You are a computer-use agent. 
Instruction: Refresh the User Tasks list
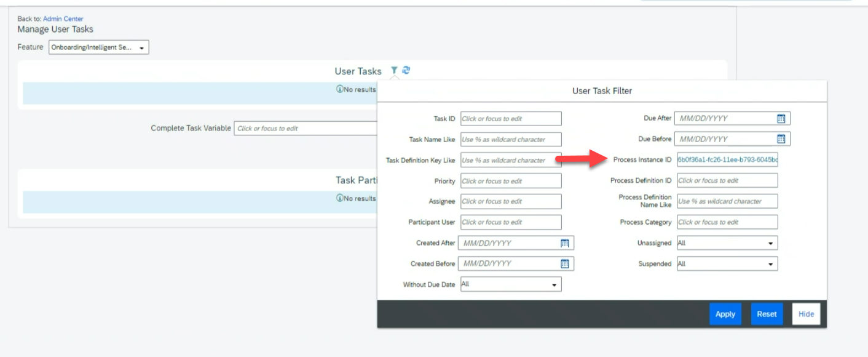(406, 70)
